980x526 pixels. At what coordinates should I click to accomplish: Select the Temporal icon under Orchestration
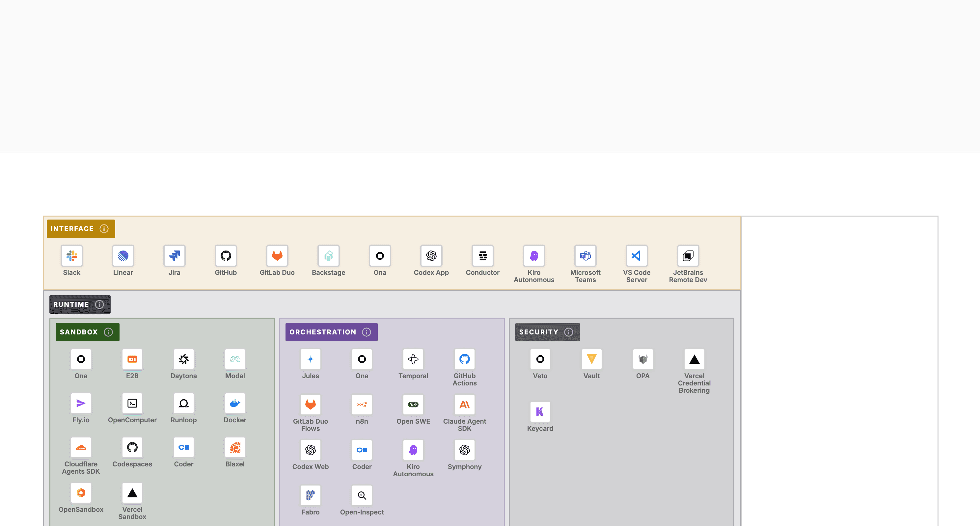pyautogui.click(x=413, y=359)
